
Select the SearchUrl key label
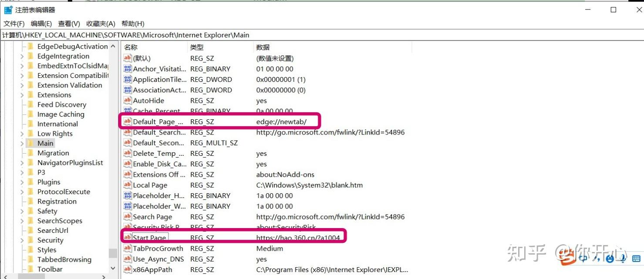tap(53, 231)
